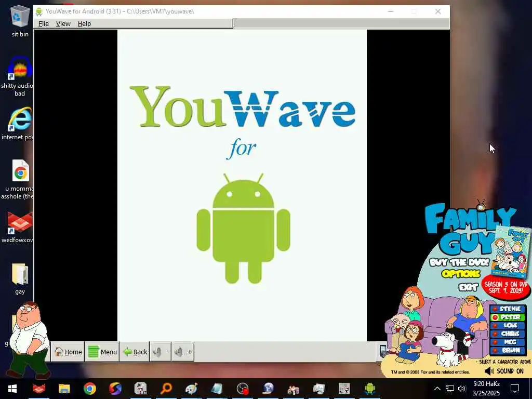The image size is (532, 399).
Task: Choose Stewie in Family Guy character list
Action: [x=508, y=309]
